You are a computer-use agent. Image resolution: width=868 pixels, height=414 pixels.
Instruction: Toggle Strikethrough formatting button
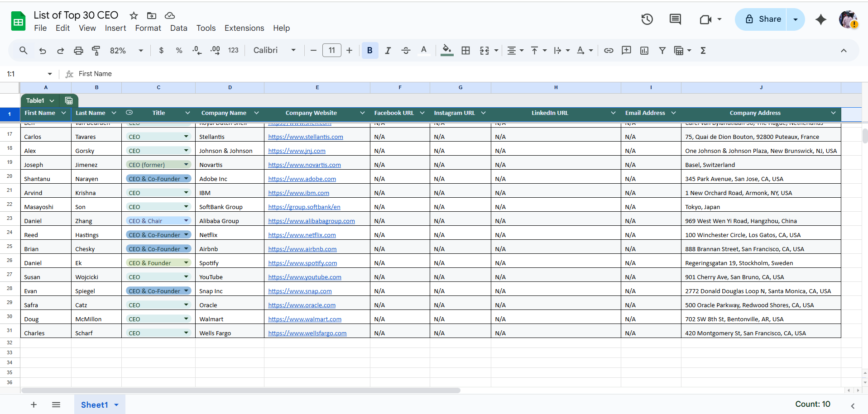pos(406,51)
